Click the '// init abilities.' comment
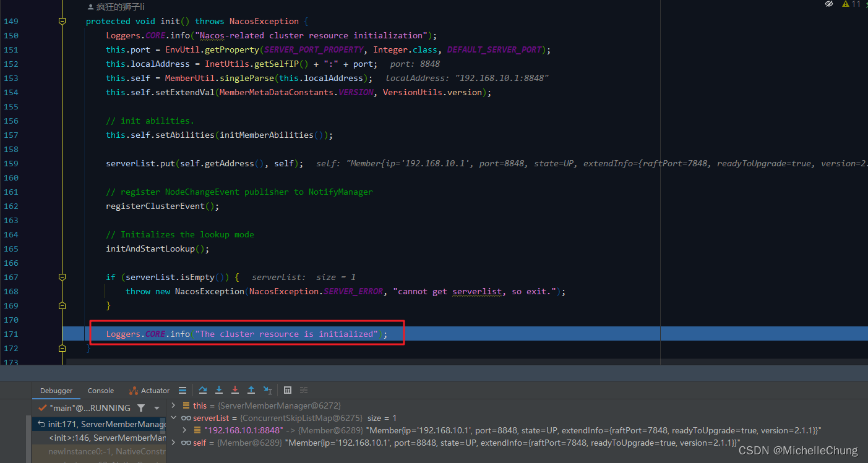This screenshot has height=463, width=868. tap(150, 121)
